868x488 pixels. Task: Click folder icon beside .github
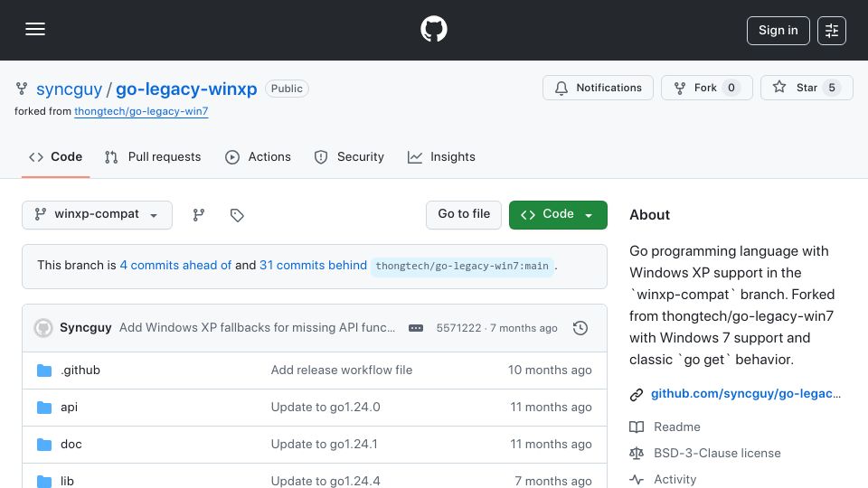(x=44, y=371)
